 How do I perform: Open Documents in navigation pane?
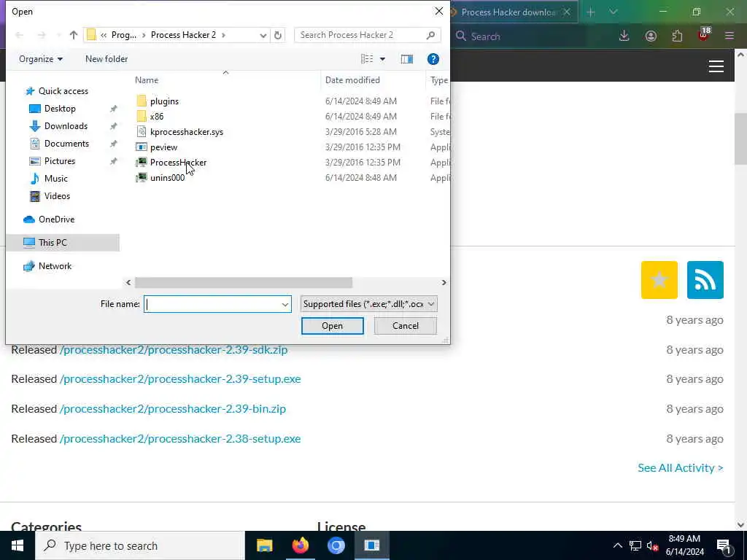click(x=66, y=144)
